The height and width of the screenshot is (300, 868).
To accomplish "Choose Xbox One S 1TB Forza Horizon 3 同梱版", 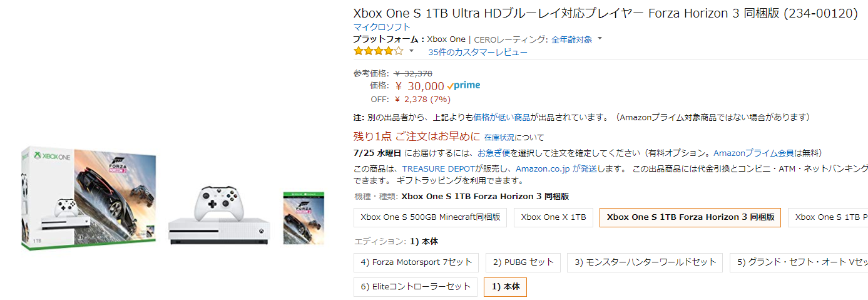I will [x=690, y=217].
